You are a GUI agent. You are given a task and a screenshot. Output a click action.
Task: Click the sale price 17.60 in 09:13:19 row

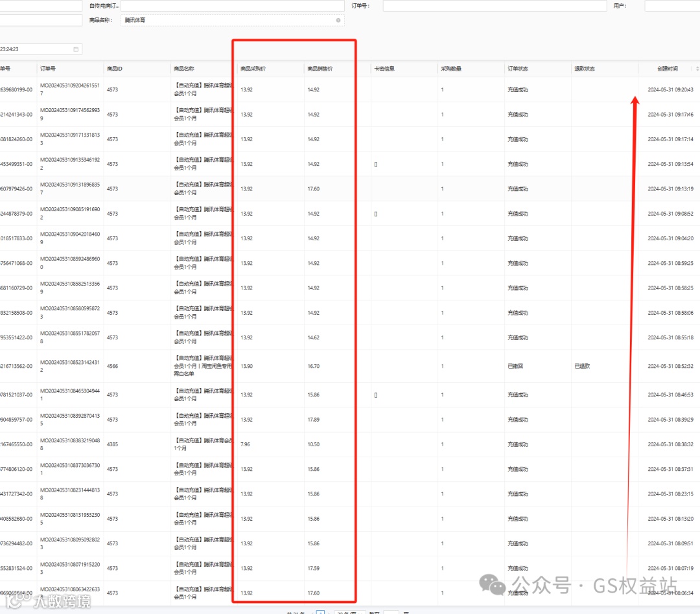click(314, 188)
